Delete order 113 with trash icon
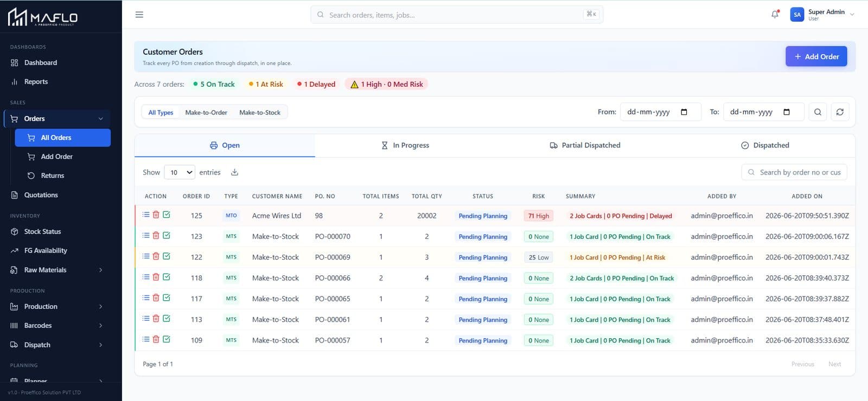The width and height of the screenshot is (868, 401). coord(156,319)
